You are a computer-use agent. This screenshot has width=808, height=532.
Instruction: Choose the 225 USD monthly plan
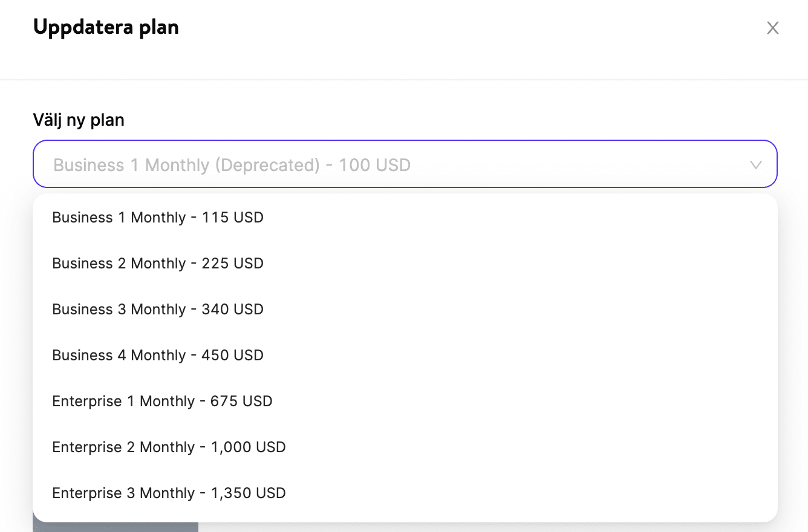pos(158,264)
